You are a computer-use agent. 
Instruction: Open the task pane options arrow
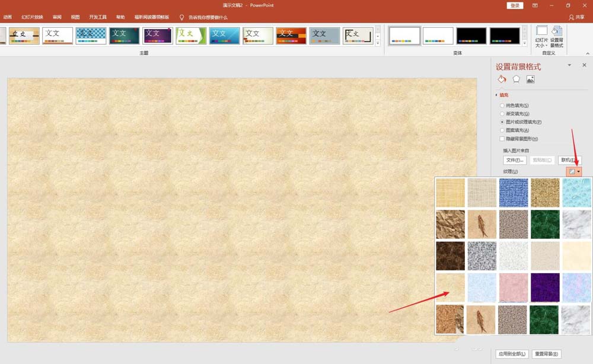pos(569,65)
